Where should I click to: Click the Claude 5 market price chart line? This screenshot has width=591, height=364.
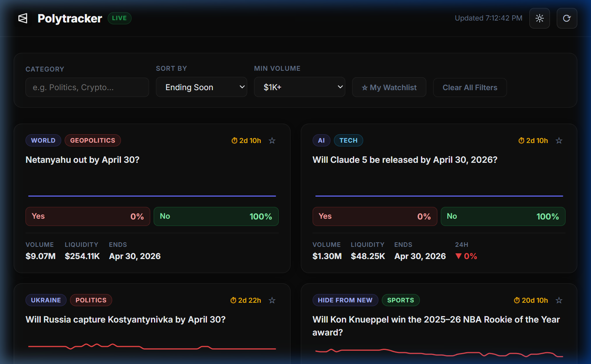(439, 196)
